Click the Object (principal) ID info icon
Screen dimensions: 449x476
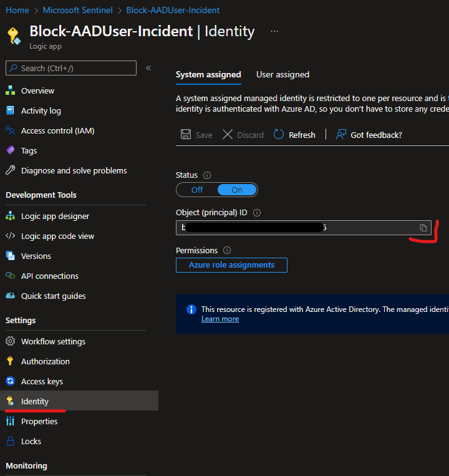pos(257,213)
